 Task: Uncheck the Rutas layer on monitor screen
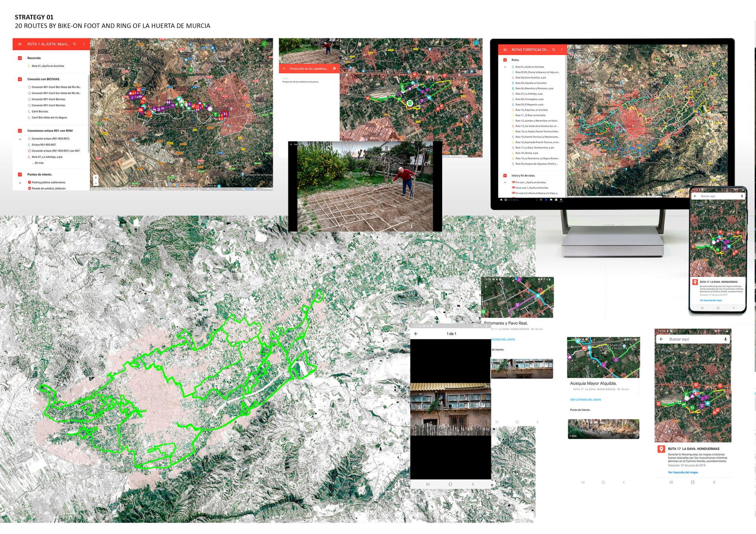click(505, 60)
